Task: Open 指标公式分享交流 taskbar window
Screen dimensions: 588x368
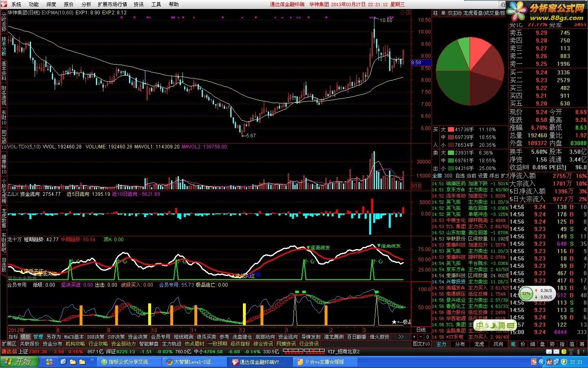Action: (129, 362)
